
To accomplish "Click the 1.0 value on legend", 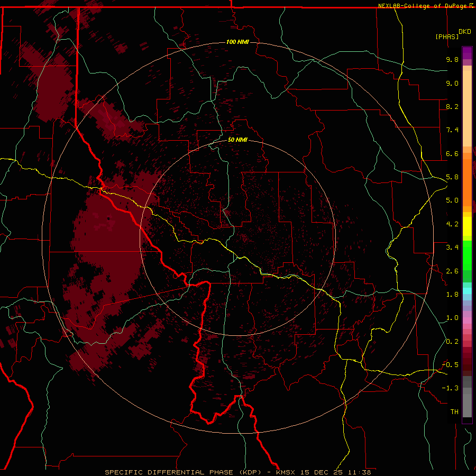I will point(452,318).
